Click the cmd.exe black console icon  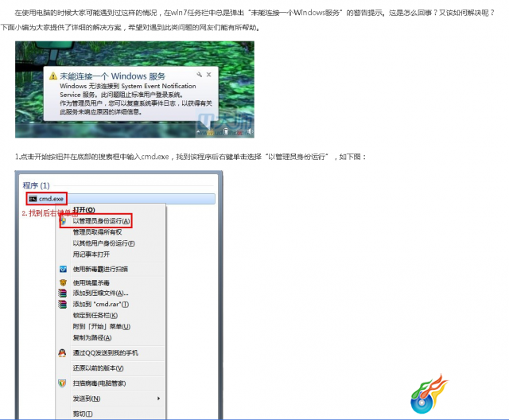33,199
